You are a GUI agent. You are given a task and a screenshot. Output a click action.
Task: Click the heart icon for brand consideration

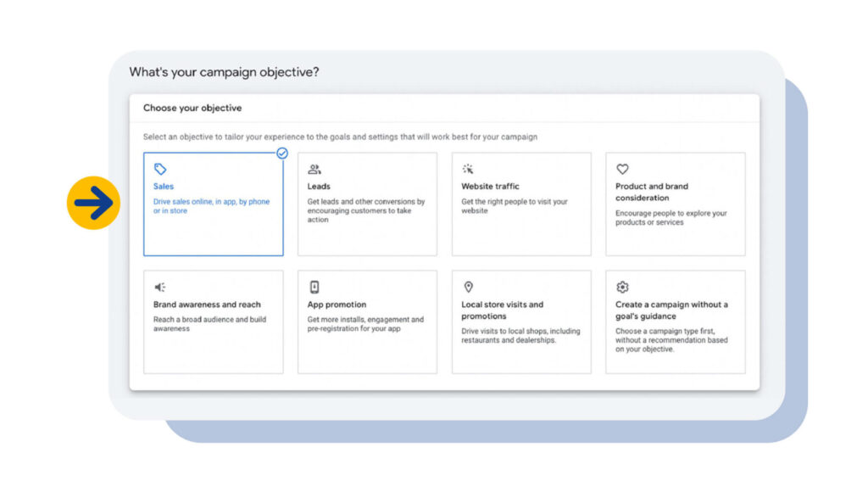622,169
